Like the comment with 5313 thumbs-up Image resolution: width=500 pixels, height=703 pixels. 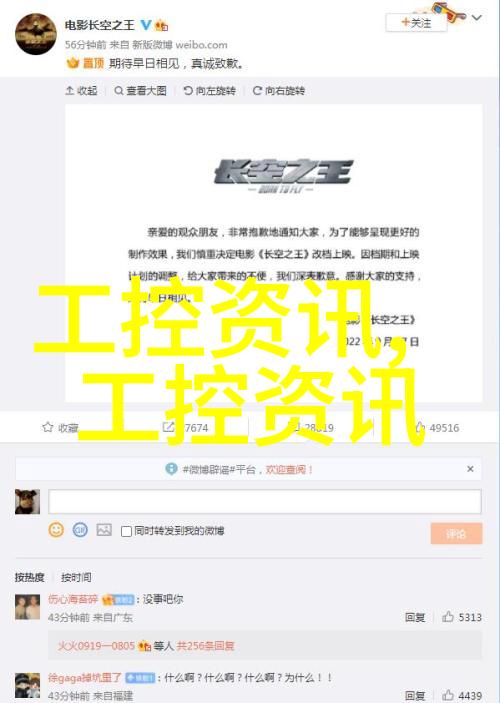(x=448, y=617)
